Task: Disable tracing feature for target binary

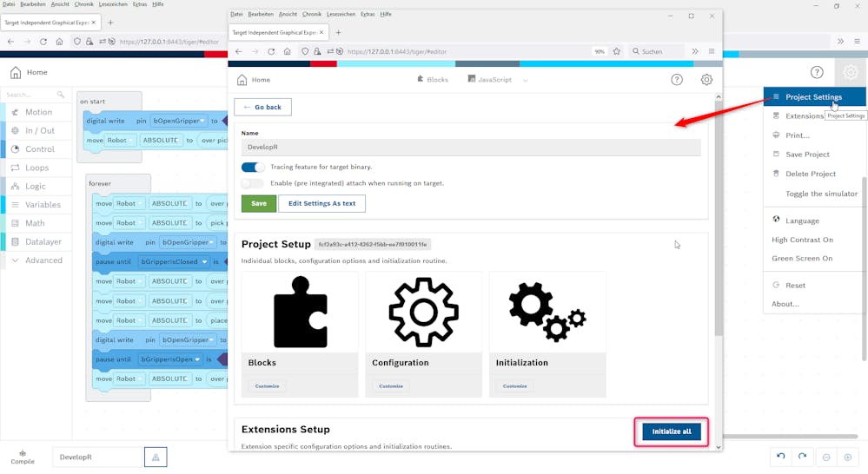Action: (x=253, y=167)
